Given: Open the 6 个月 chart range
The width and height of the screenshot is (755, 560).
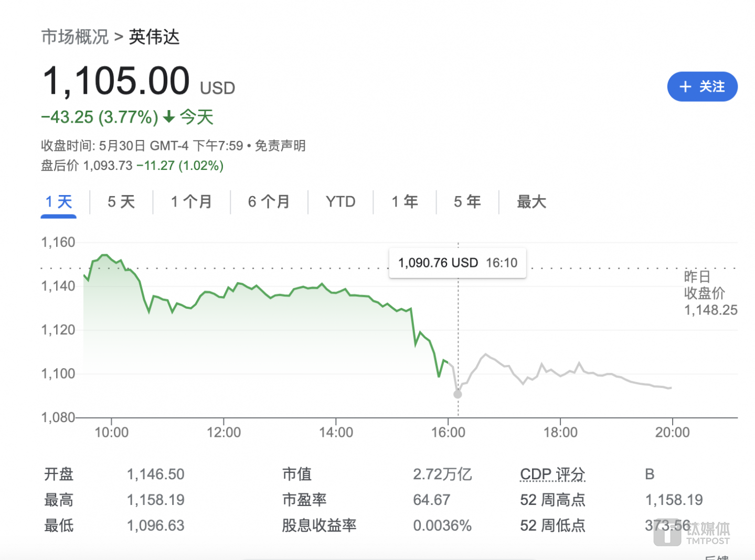Looking at the screenshot, I should [x=269, y=202].
